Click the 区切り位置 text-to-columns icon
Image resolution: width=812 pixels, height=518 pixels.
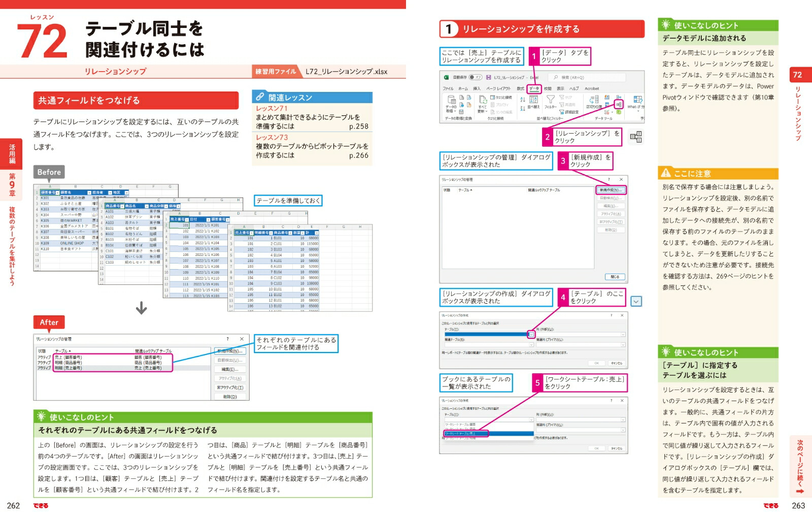coord(594,102)
